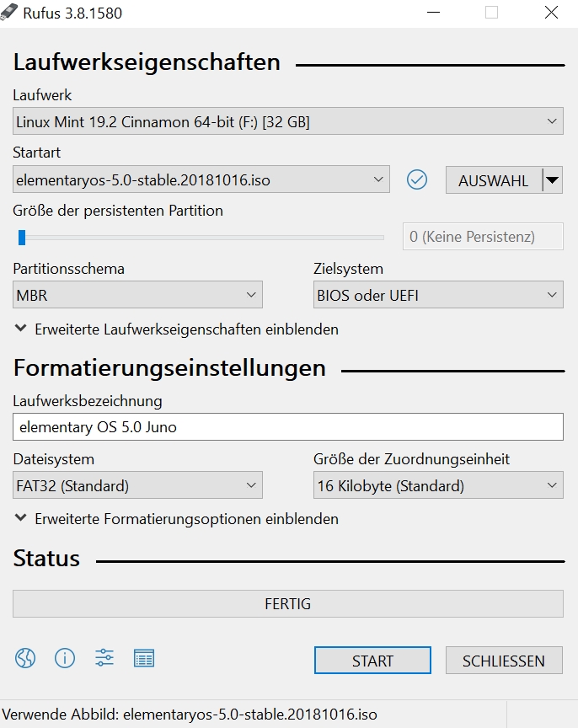Click the persistence size value field
The height and width of the screenshot is (728, 578).
pyautogui.click(x=483, y=237)
